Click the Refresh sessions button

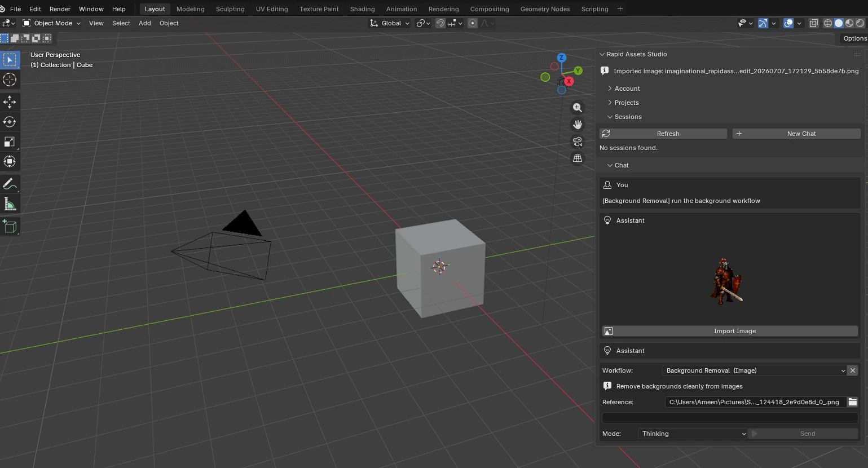(x=663, y=134)
